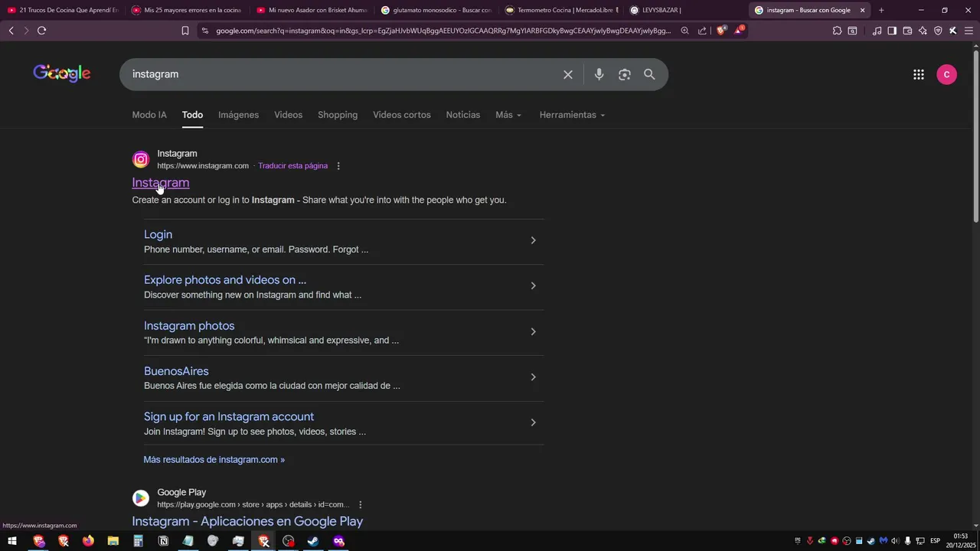Screen dimensions: 980x551
Task: Open Sign up for an Instagram account
Action: (x=229, y=416)
